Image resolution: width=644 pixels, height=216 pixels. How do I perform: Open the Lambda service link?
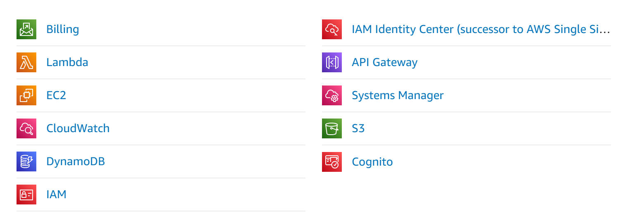click(67, 62)
